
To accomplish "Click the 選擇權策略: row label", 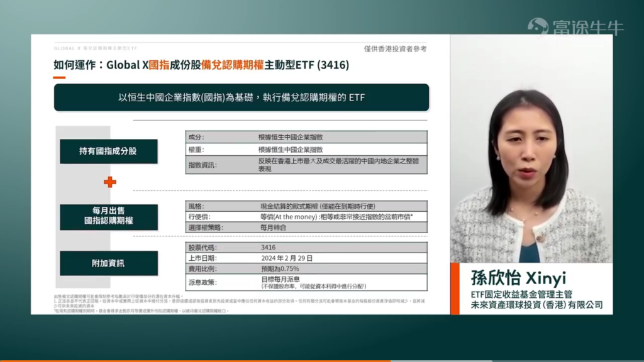I will coord(206,228).
